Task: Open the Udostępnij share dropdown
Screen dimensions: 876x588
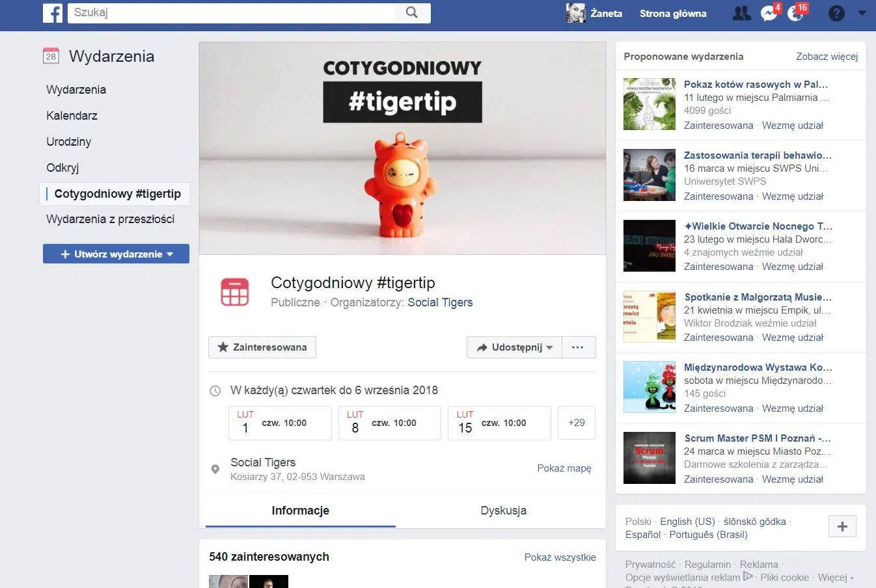Action: click(x=514, y=347)
